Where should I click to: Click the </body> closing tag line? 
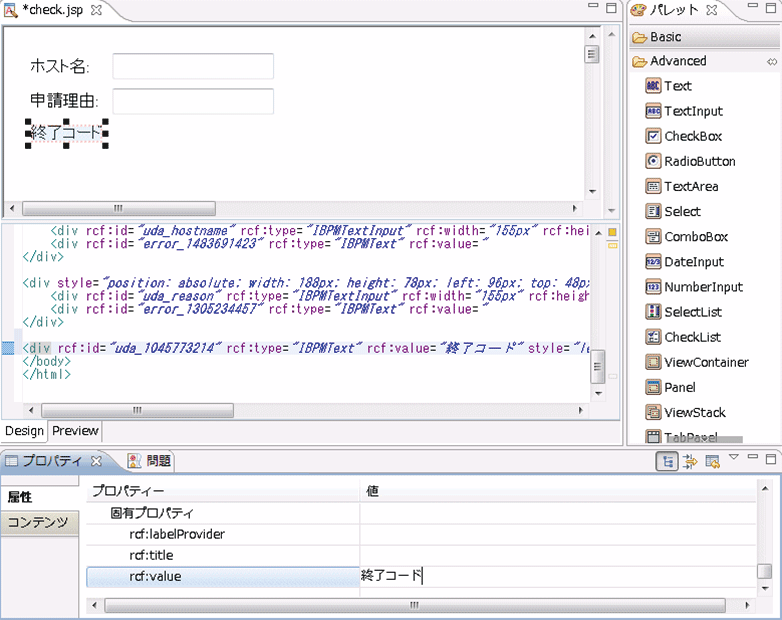point(46,361)
